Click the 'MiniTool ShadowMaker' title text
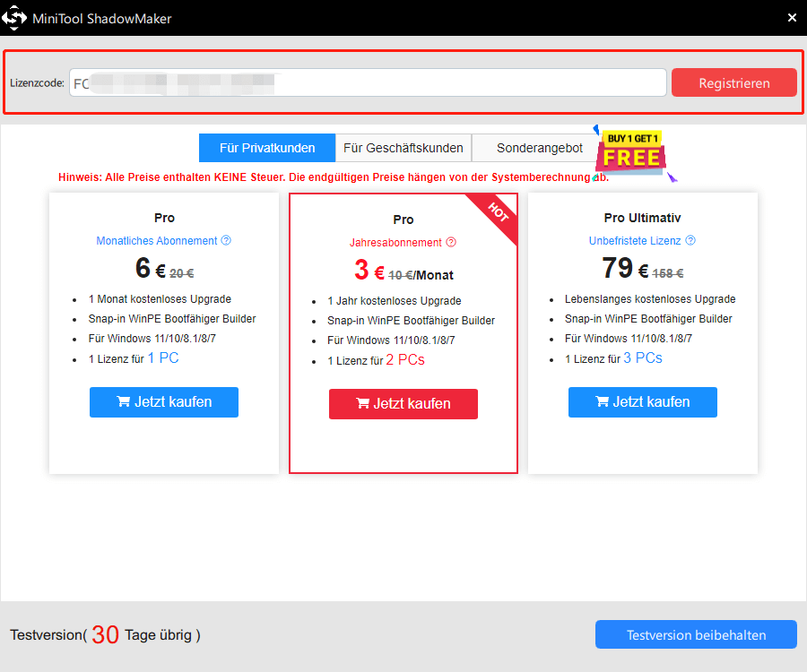 click(x=102, y=19)
